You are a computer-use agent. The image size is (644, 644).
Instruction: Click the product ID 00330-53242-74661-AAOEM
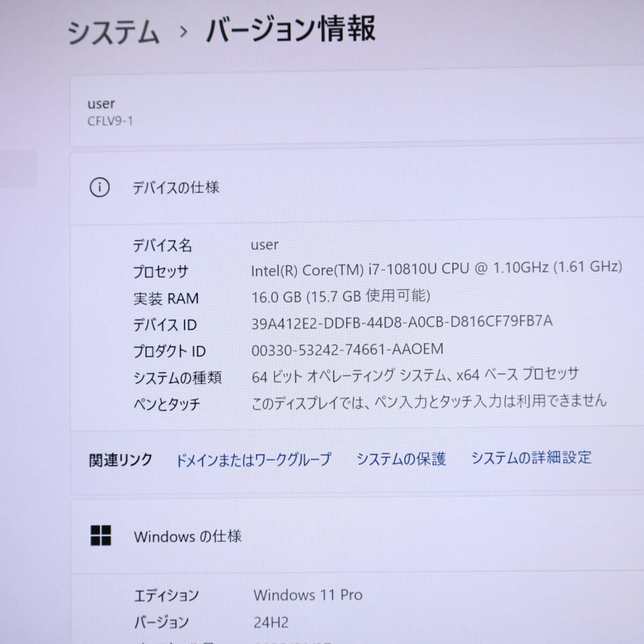(x=347, y=349)
